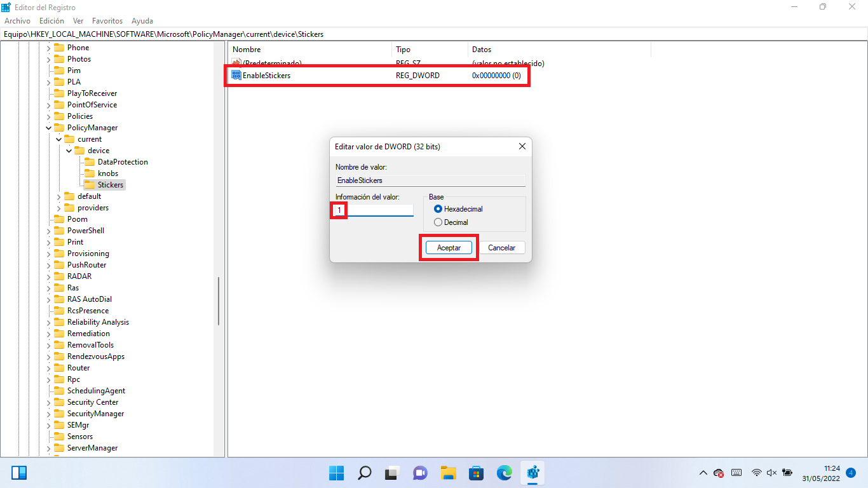Click the (Predeterminado) string value icon

[x=236, y=63]
